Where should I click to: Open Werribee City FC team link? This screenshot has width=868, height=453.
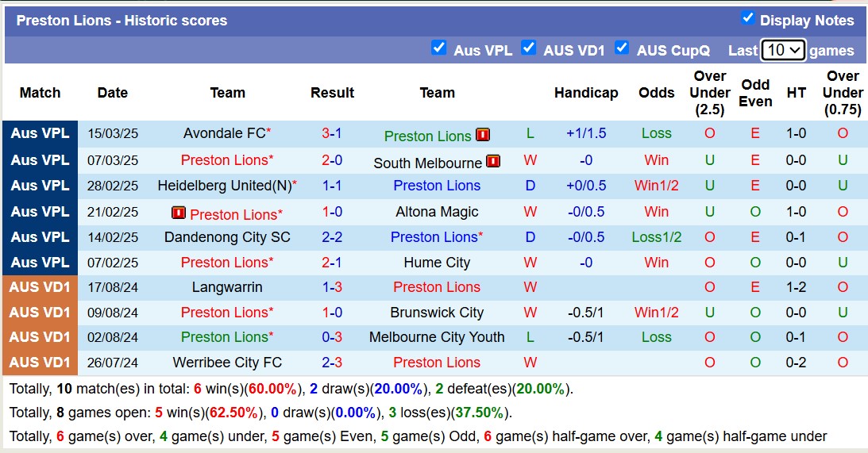[227, 363]
